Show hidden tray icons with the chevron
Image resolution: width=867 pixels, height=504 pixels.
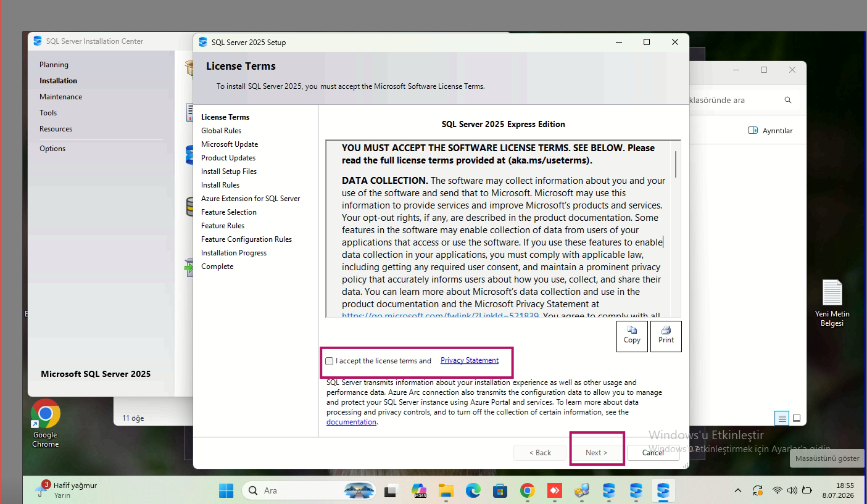point(738,491)
